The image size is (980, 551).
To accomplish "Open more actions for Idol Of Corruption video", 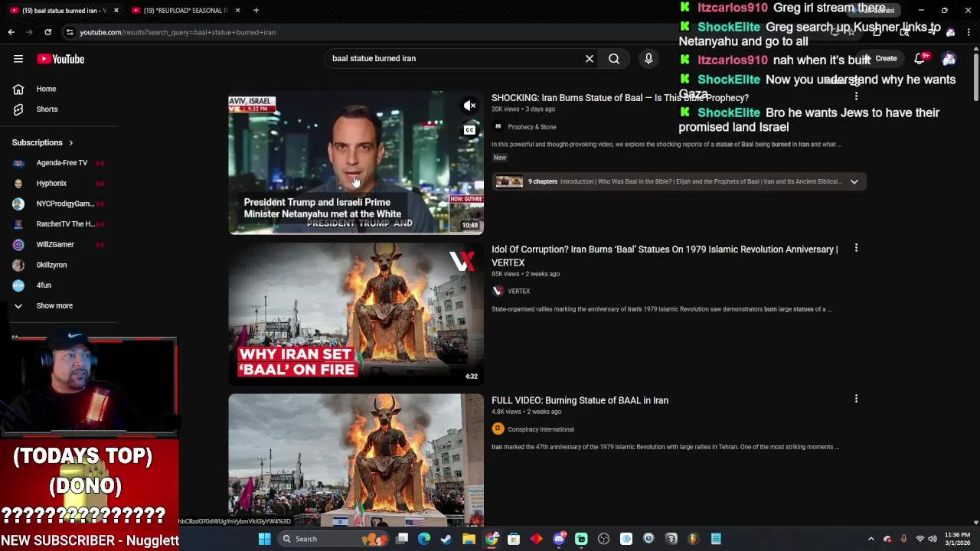I will point(856,248).
